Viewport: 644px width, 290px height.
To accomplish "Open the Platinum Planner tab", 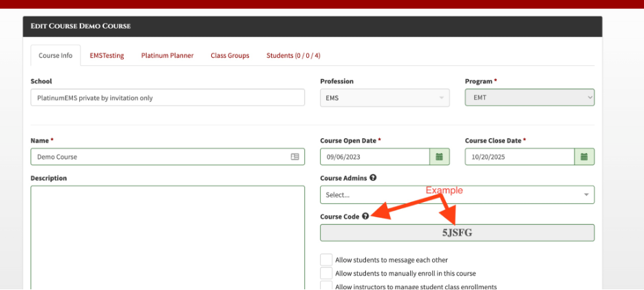I will click(167, 56).
